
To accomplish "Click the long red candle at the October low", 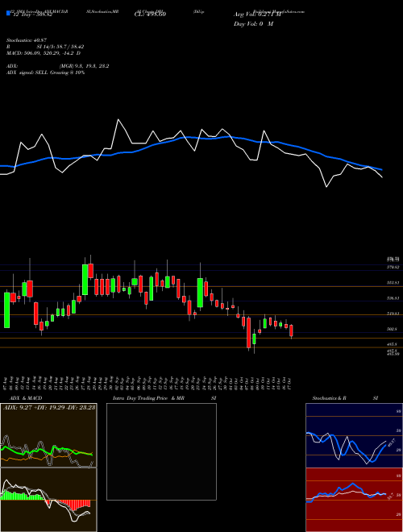I will click(249, 333).
